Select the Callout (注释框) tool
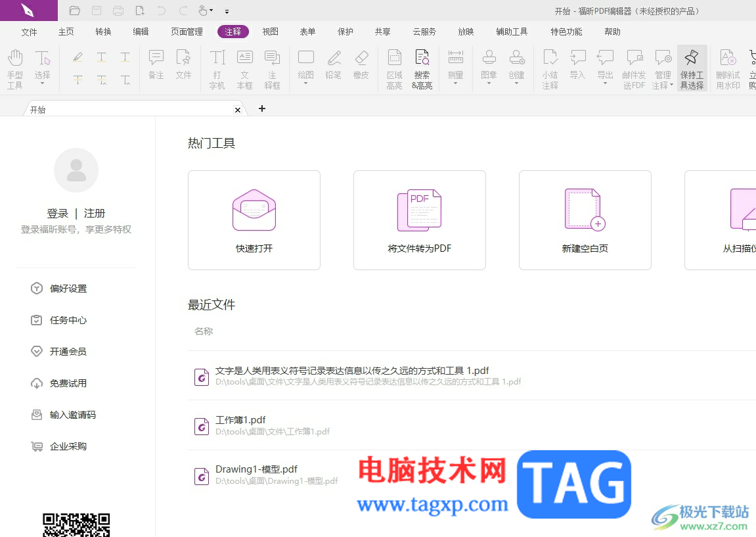 [x=273, y=69]
